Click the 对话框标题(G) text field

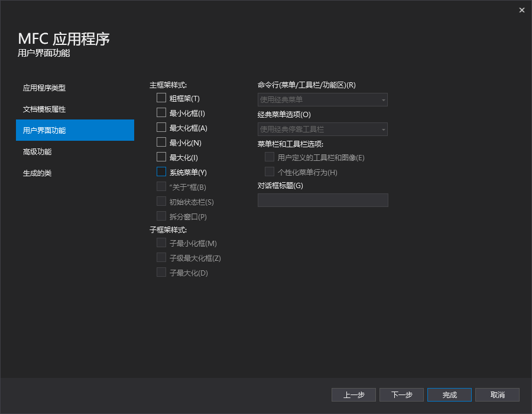point(323,200)
